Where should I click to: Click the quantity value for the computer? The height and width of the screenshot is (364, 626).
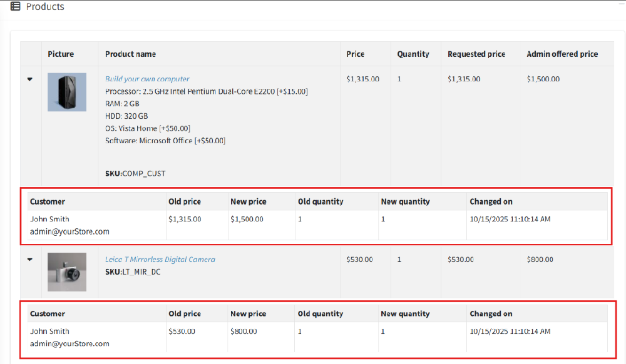point(399,79)
